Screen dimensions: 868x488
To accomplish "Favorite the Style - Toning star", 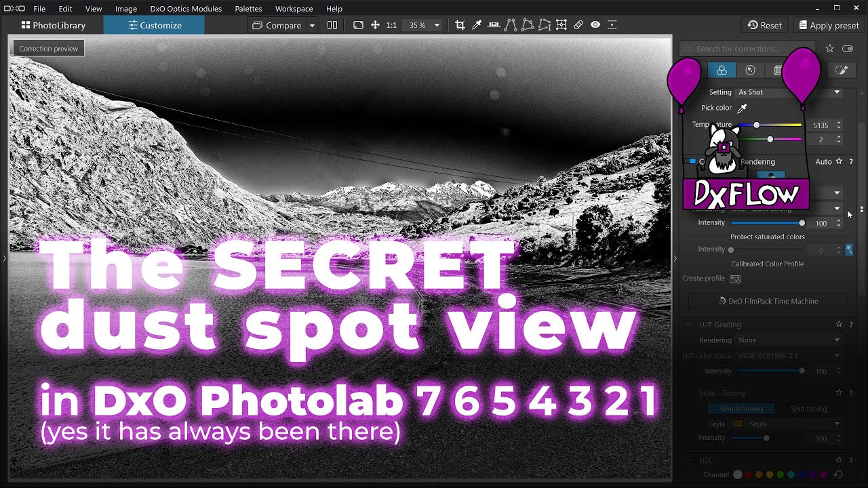I will [x=839, y=393].
